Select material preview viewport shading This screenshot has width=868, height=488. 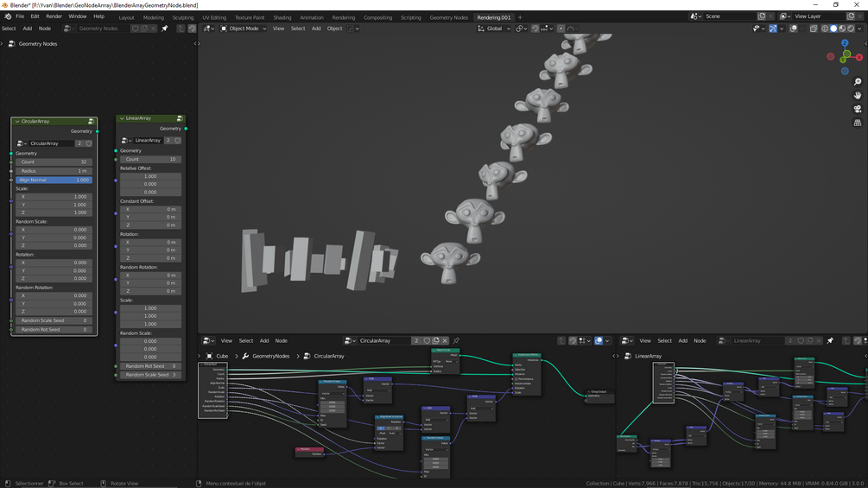click(x=842, y=29)
